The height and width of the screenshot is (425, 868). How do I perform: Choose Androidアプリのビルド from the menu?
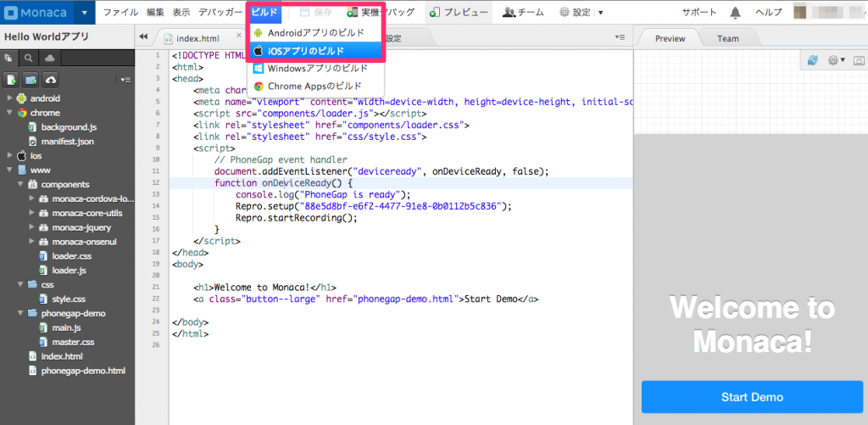click(x=316, y=33)
